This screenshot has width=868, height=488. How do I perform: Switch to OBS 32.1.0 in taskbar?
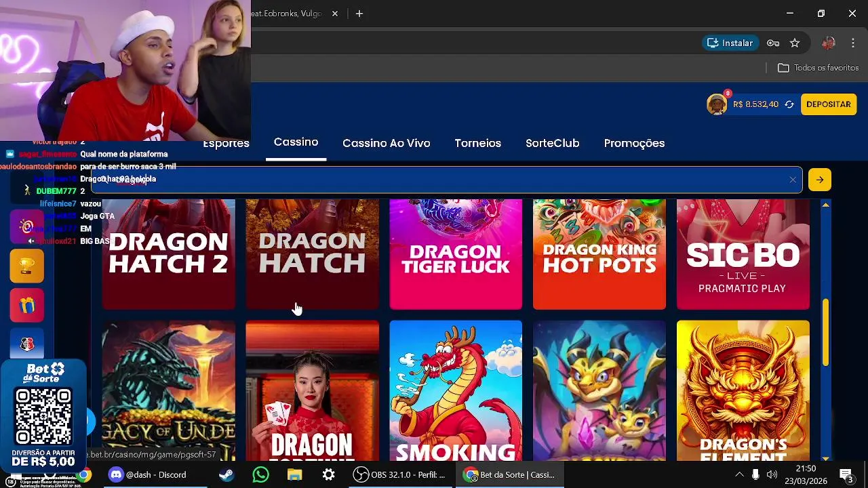[x=400, y=475]
